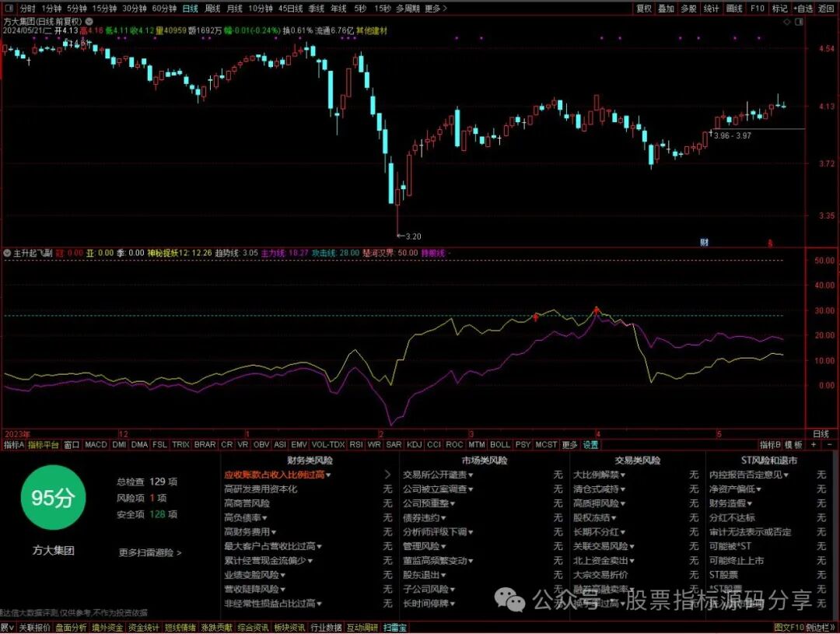This screenshot has width=840, height=634.
Task: Expand 高负债率 dropdown arrow
Action: pos(264,518)
